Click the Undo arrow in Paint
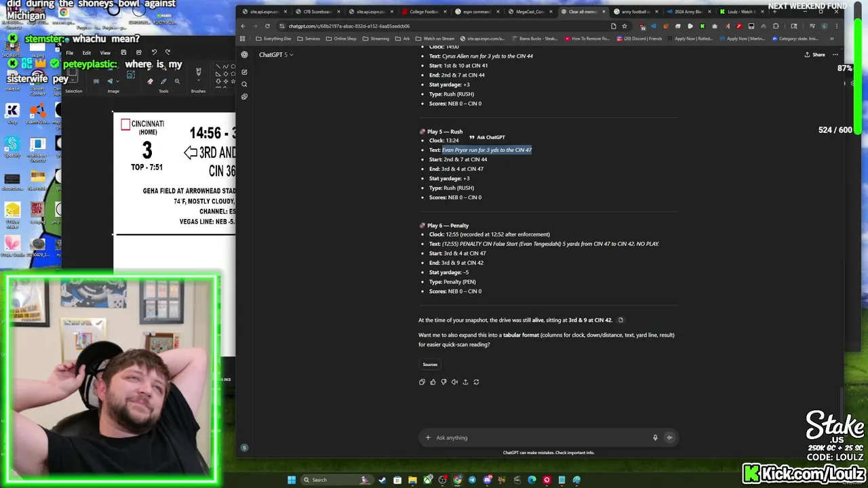 pyautogui.click(x=154, y=52)
